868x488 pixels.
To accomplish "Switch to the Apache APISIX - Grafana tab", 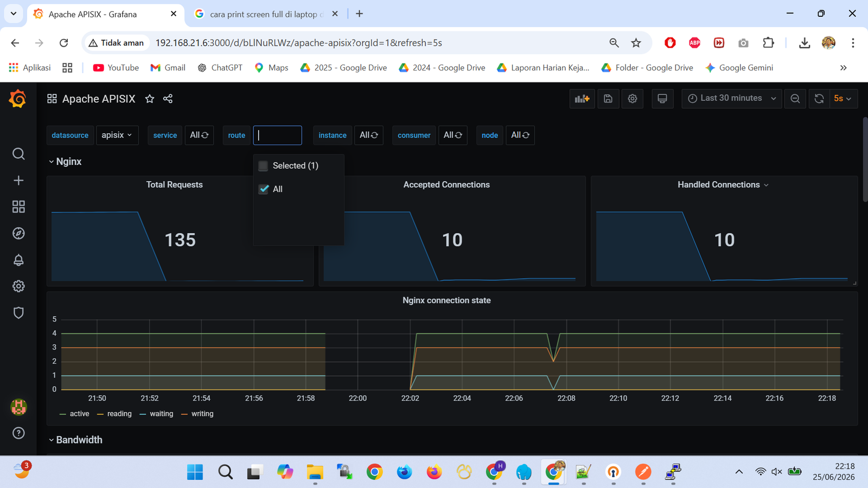I will 105,14.
